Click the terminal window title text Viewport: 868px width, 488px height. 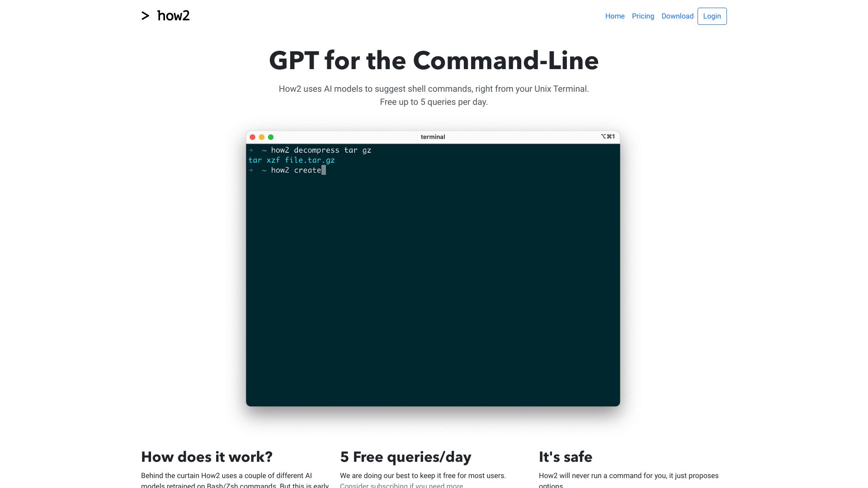(433, 137)
